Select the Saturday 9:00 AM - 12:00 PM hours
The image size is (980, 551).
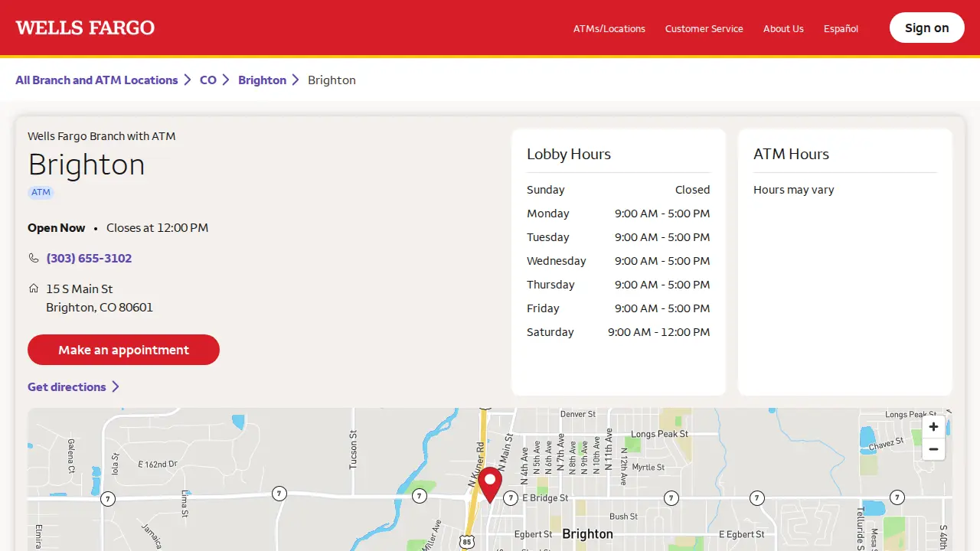pos(659,332)
